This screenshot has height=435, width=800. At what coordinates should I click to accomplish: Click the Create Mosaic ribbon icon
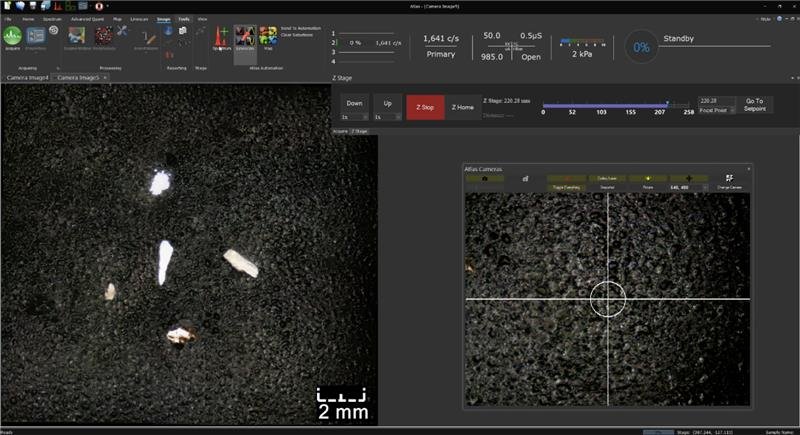pos(77,36)
